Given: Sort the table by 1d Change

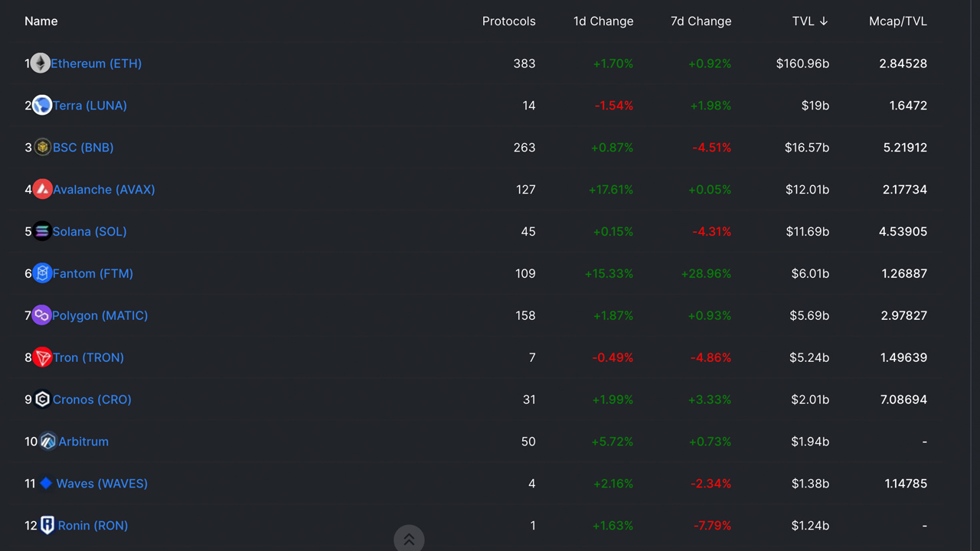Looking at the screenshot, I should pos(603,21).
